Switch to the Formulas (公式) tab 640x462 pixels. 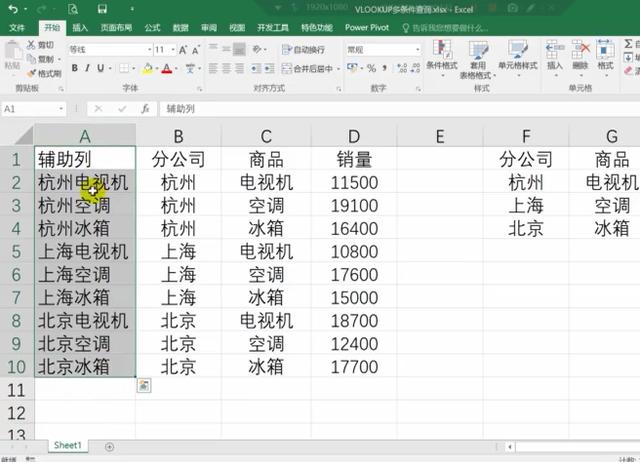[152, 28]
